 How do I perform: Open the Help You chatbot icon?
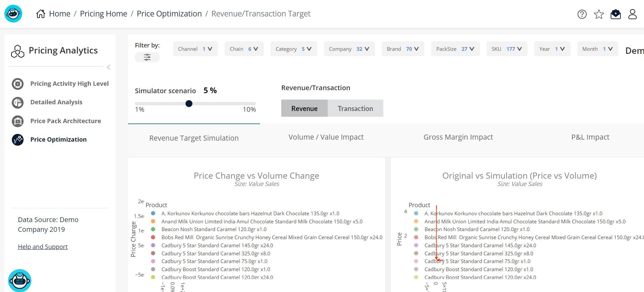click(20, 280)
